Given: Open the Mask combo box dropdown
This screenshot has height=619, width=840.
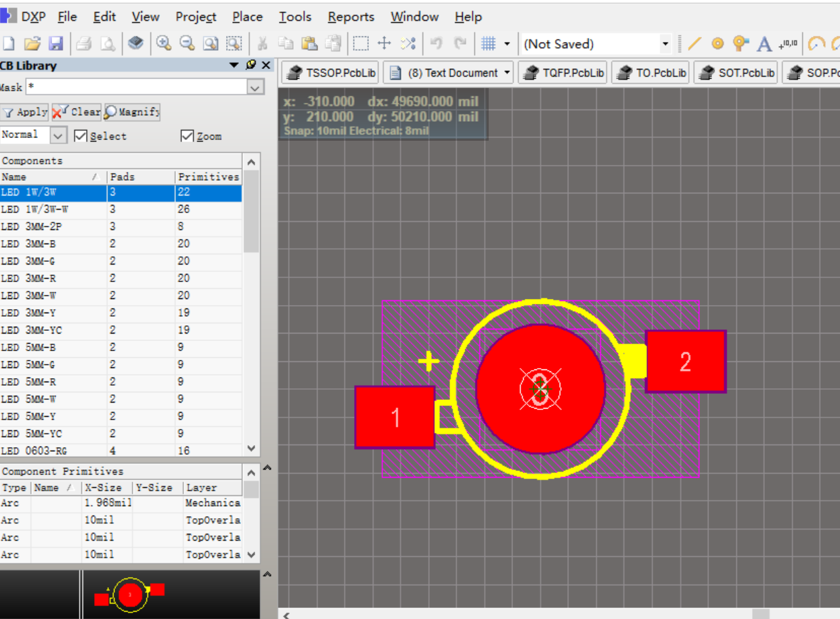Looking at the screenshot, I should tap(255, 87).
